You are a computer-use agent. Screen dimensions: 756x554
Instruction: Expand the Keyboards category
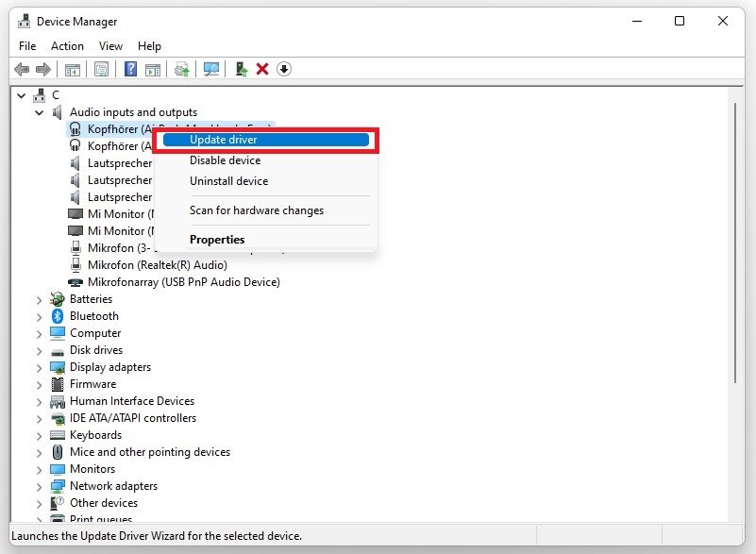[x=40, y=435]
